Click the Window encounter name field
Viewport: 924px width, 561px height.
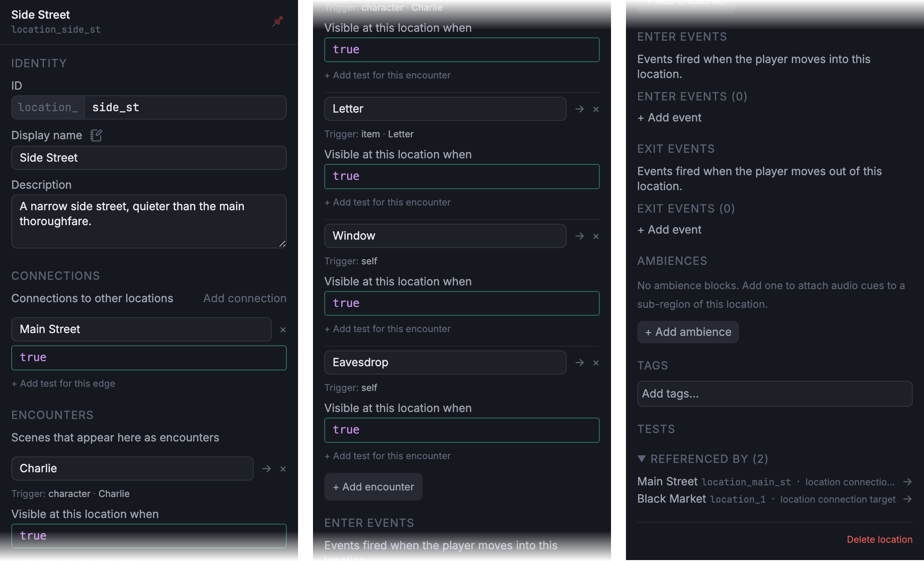[x=445, y=236]
